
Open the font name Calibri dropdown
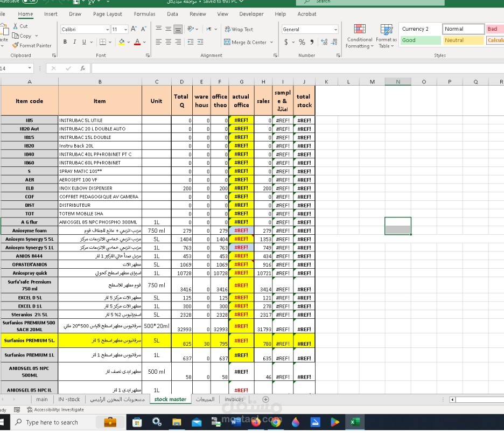108,29
